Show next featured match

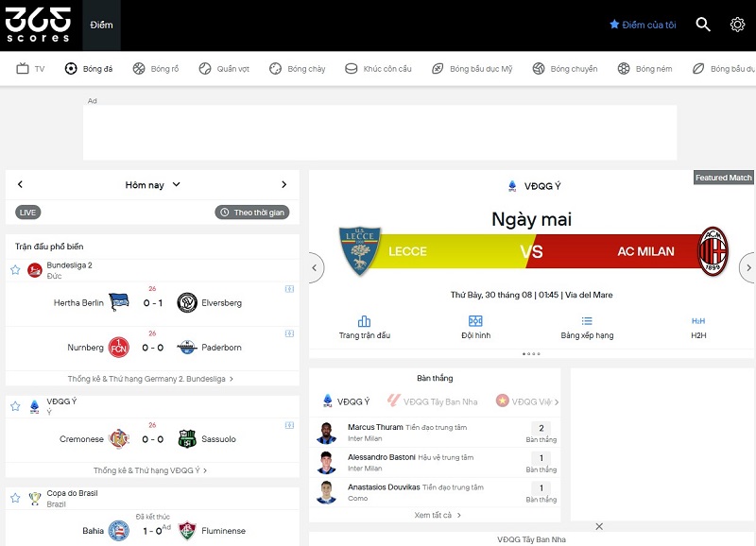pos(747,267)
